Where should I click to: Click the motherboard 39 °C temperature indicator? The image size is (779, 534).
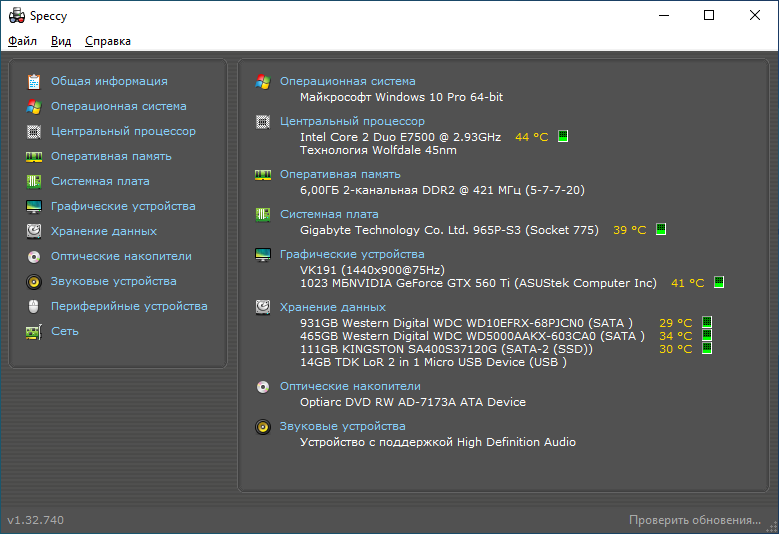click(661, 229)
